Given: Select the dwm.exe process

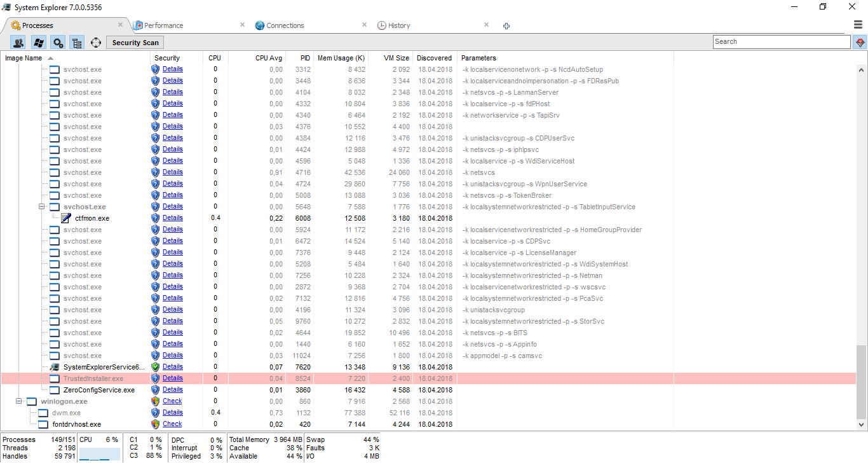Looking at the screenshot, I should point(66,413).
